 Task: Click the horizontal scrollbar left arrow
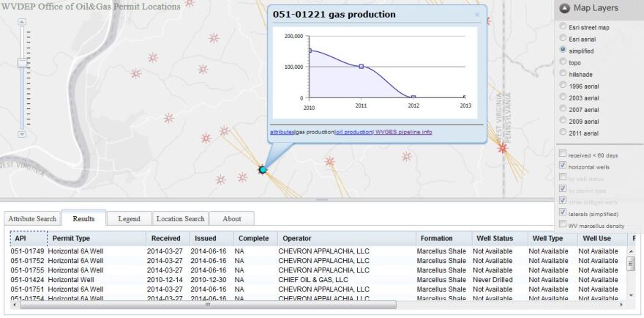click(14, 305)
